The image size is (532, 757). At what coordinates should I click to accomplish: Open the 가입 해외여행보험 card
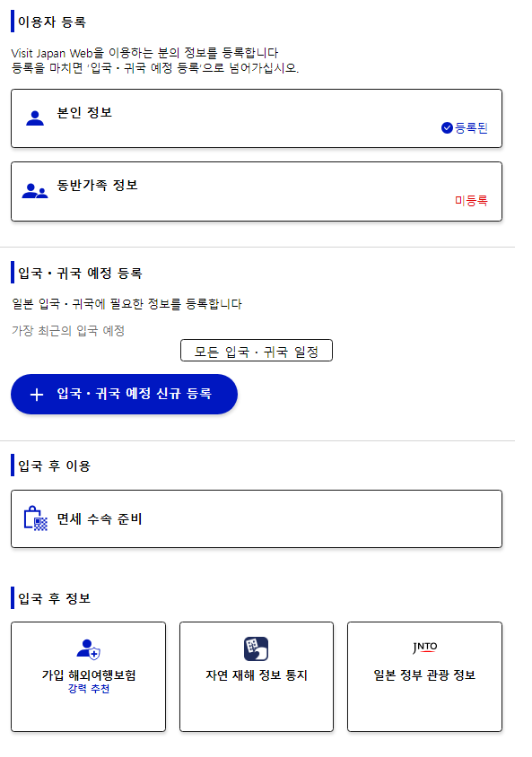87,676
